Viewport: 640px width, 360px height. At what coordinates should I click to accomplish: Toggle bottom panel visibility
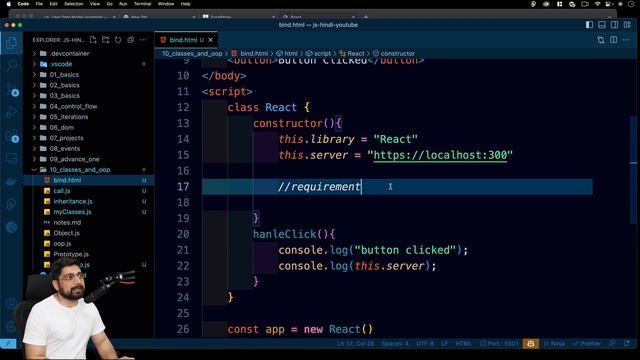coord(602,25)
